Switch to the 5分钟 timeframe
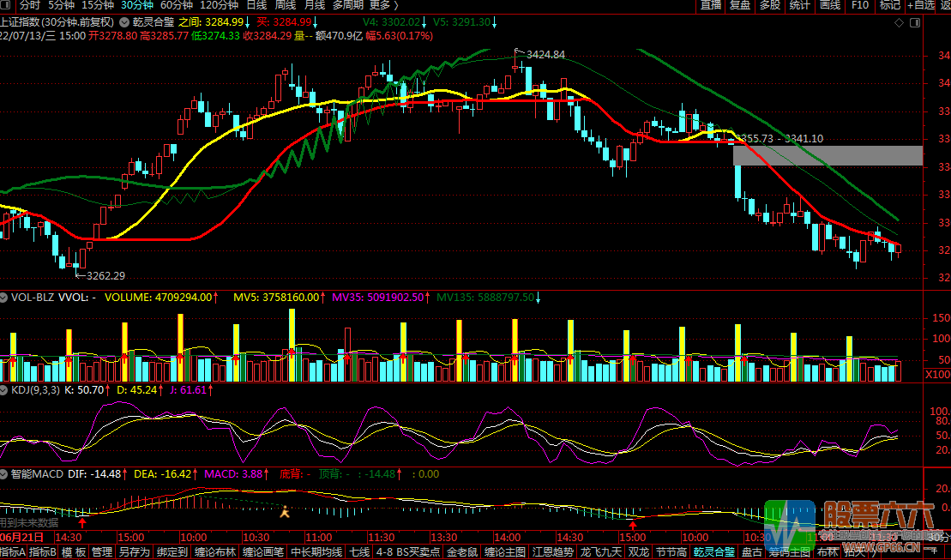951x560 pixels. (62, 5)
